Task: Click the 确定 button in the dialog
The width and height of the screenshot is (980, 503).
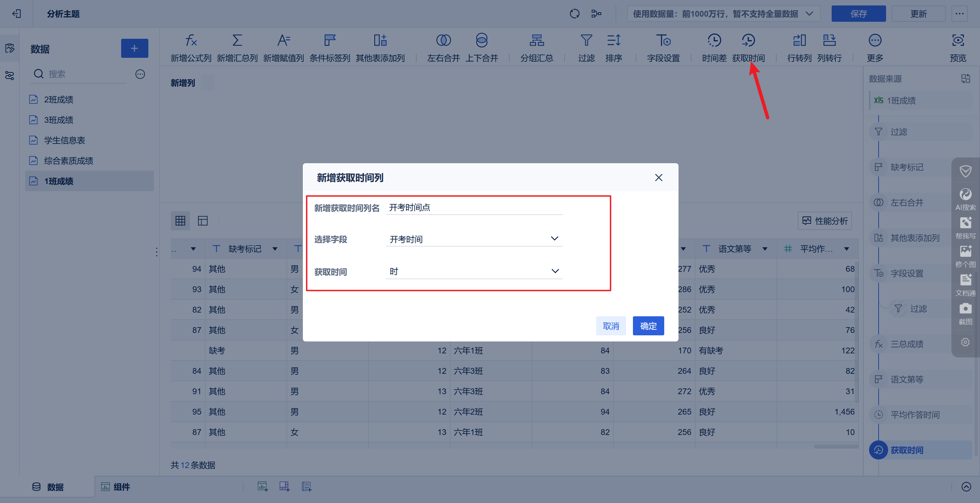Action: click(x=648, y=326)
